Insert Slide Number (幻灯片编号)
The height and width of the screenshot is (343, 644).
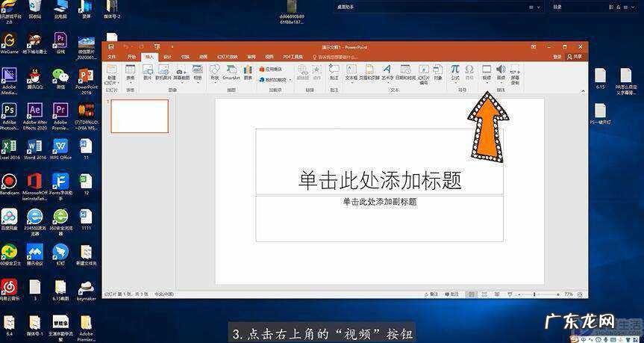pyautogui.click(x=423, y=74)
